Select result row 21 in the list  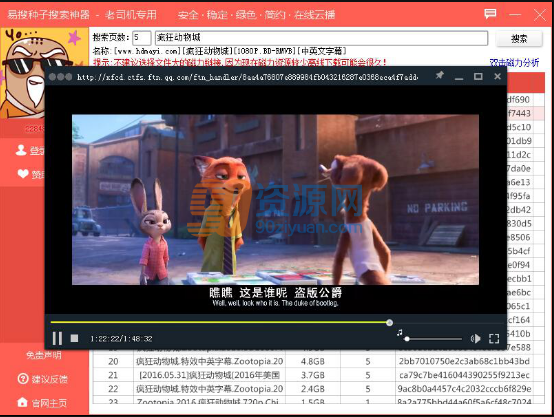pos(313,375)
